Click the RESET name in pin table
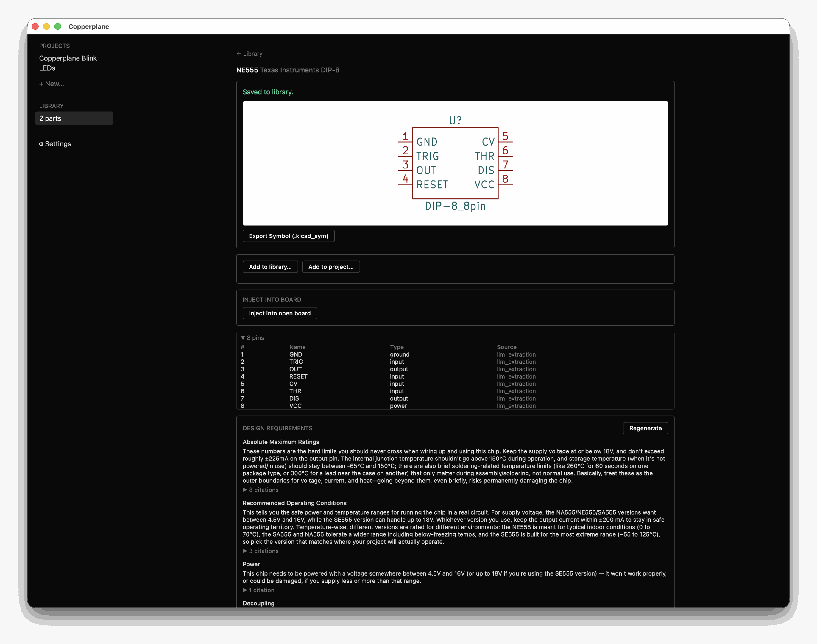 pyautogui.click(x=298, y=376)
